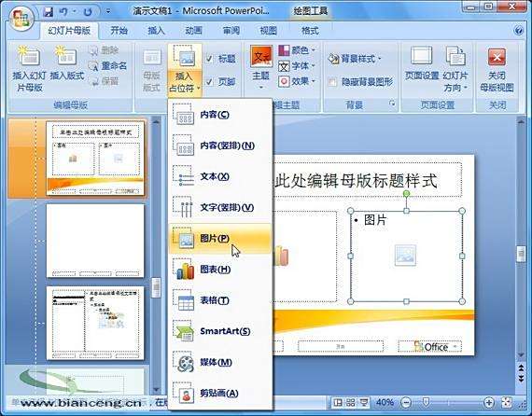Select Content Vertical (内容(竖排)(N)) option
This screenshot has width=532, height=416.
coord(220,146)
